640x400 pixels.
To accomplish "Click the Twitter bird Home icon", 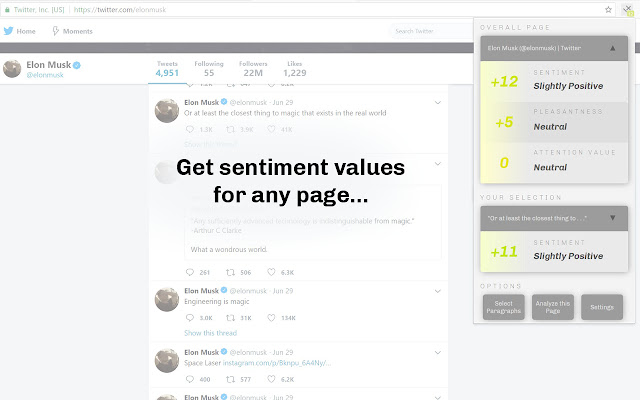I will [x=8, y=31].
